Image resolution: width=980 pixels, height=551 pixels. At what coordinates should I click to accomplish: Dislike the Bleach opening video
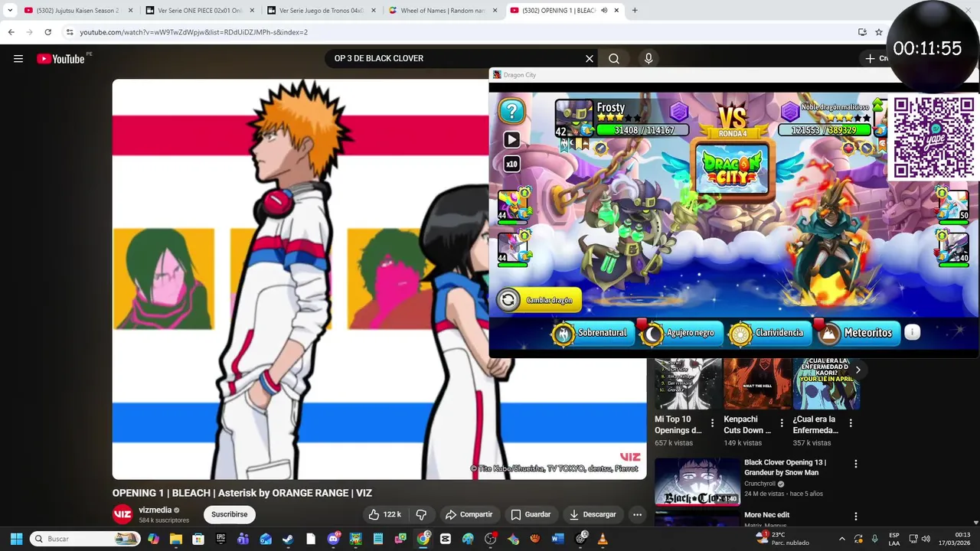click(x=420, y=514)
